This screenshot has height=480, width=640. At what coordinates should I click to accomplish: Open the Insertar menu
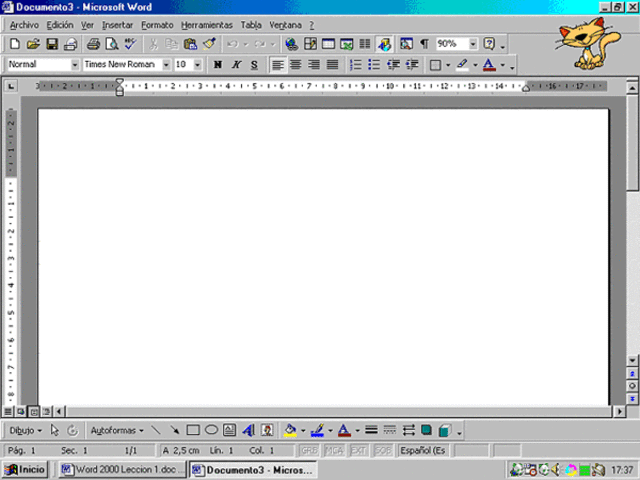(x=118, y=25)
